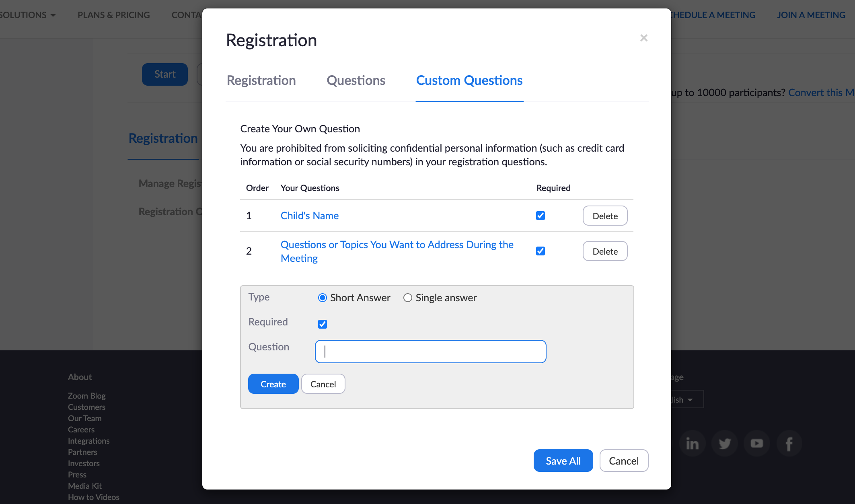Delete the Child's Name question

(x=605, y=216)
